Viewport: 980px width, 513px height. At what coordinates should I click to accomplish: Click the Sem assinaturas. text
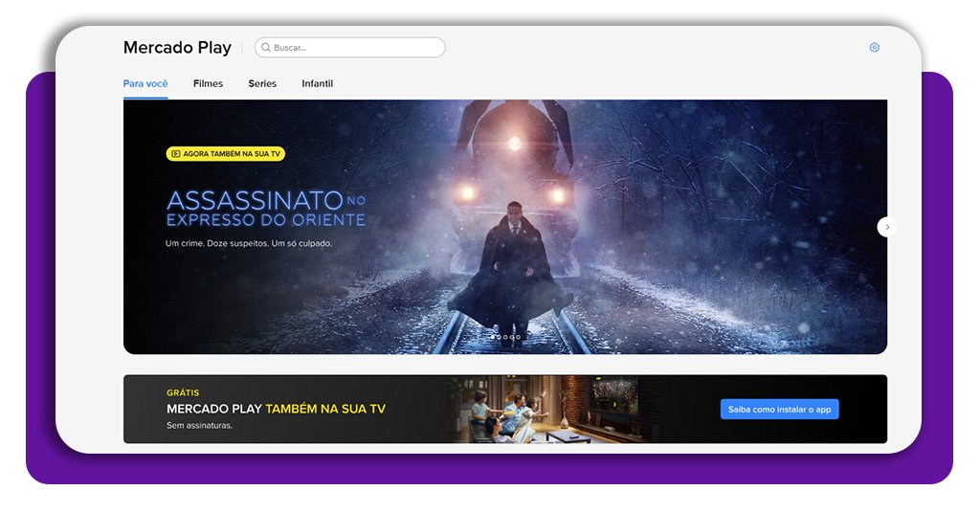tap(199, 426)
